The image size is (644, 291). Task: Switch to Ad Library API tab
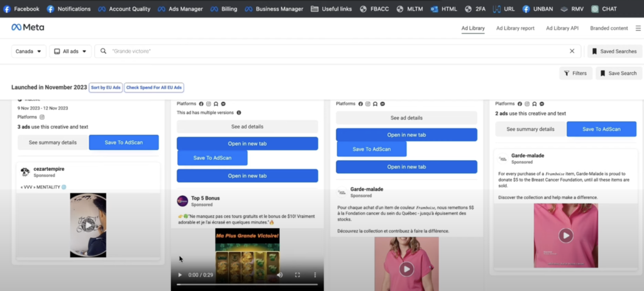point(562,28)
